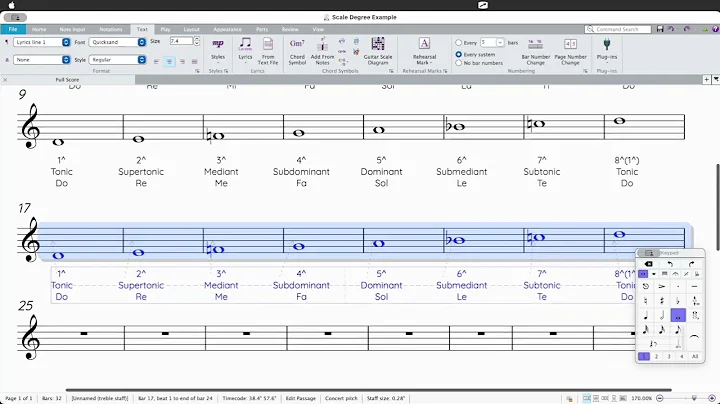Click the Keypad undo arrow
The image size is (720, 404).
pos(670,264)
